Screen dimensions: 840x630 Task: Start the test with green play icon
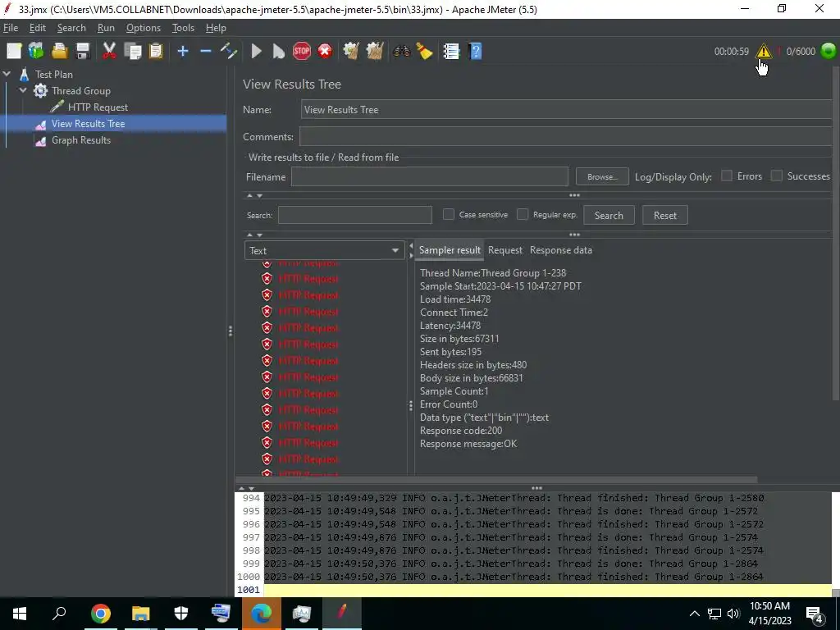(x=256, y=52)
